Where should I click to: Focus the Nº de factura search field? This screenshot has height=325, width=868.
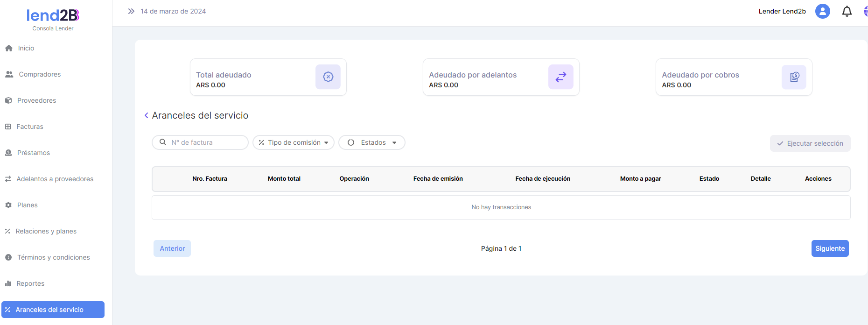[x=205, y=142]
